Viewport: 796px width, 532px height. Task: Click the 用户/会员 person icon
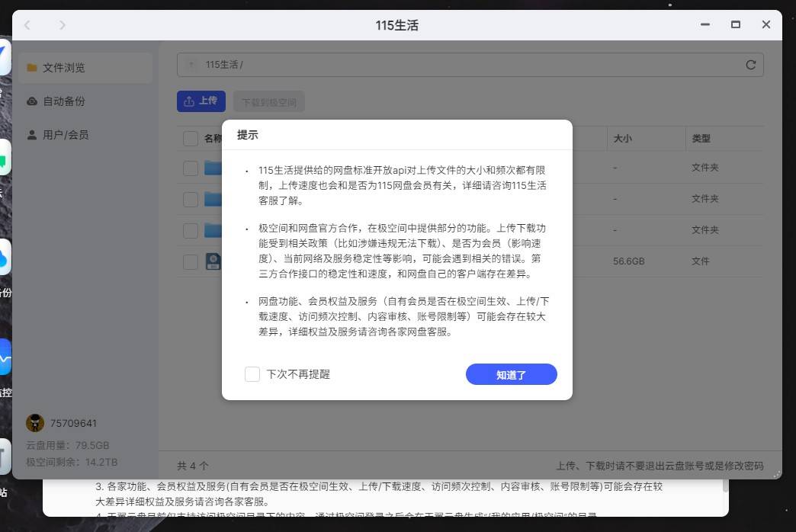32,134
